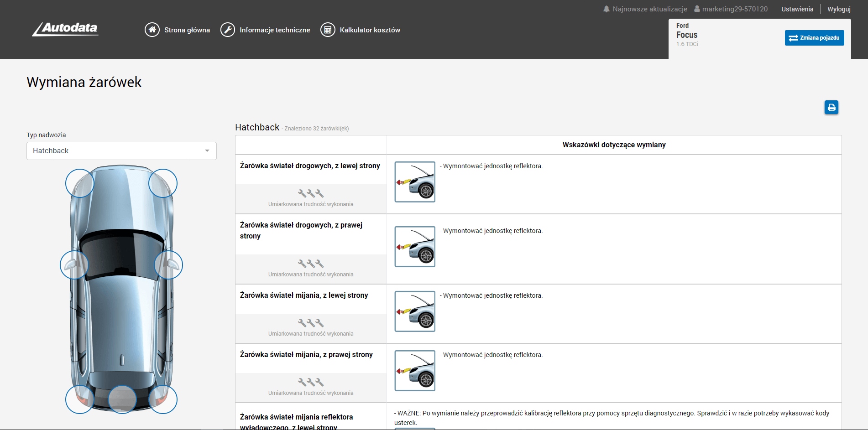Select the rear center light circle
The image size is (868, 430).
[122, 399]
